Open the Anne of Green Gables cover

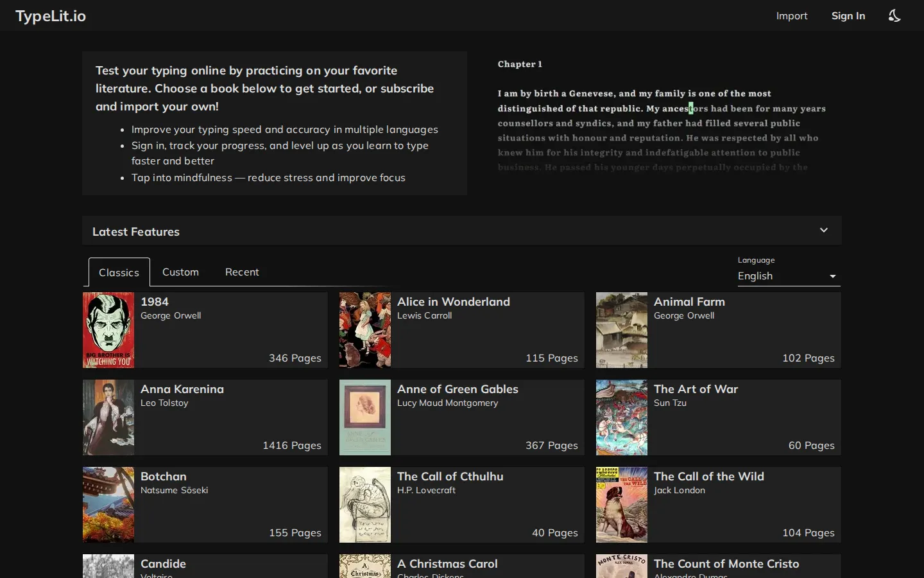coord(365,417)
